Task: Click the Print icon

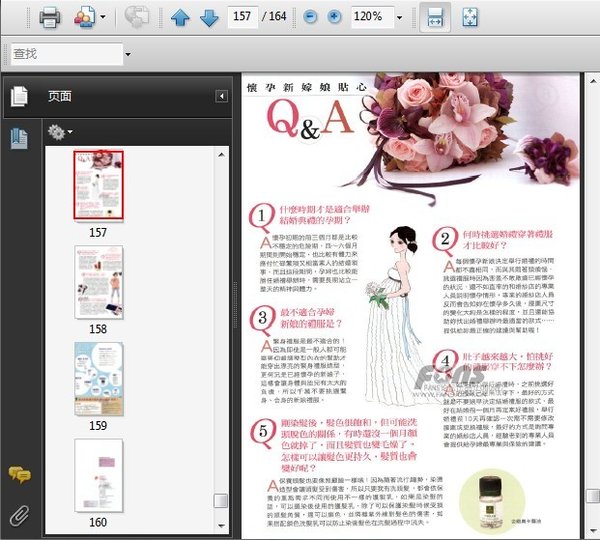Action: click(x=49, y=17)
